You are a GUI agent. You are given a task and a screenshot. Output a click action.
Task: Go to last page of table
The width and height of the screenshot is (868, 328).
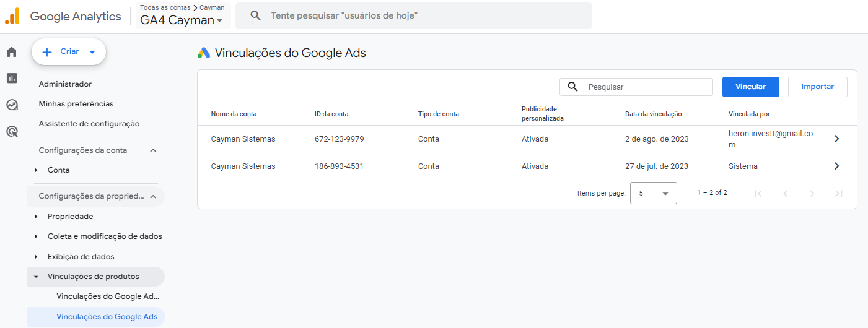pos(839,193)
